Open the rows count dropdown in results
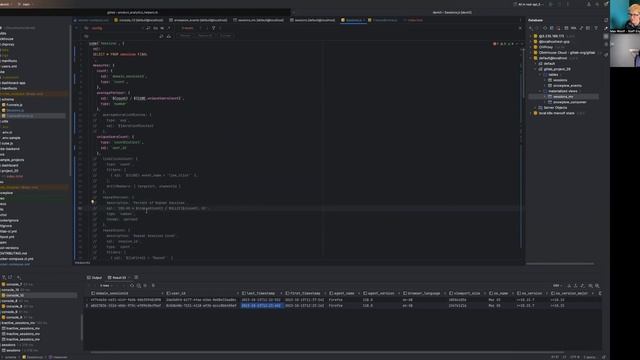 click(106, 286)
